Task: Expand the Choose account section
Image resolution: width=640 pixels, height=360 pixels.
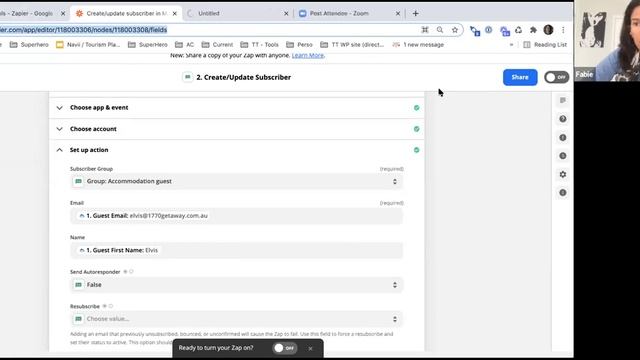Action: click(x=237, y=129)
